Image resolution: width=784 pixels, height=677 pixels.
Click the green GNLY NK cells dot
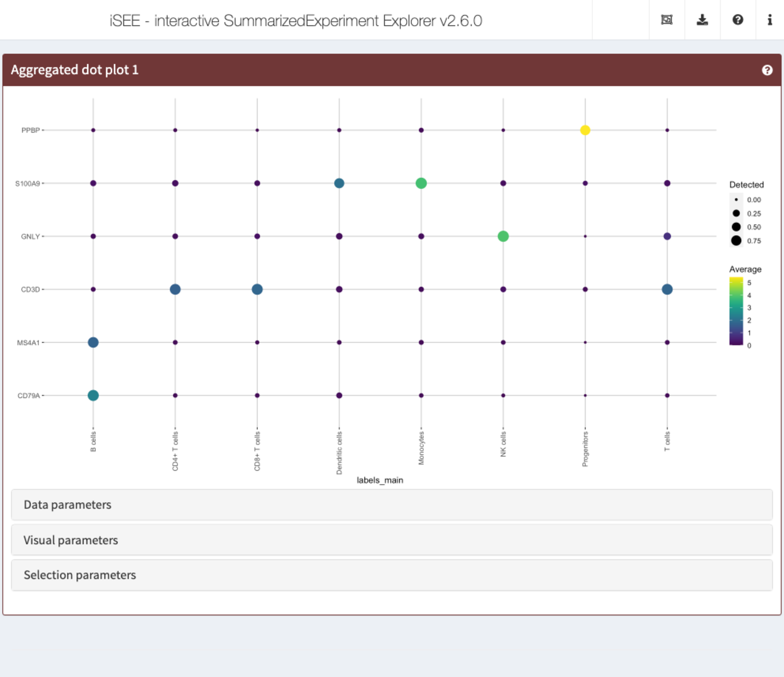click(x=503, y=236)
